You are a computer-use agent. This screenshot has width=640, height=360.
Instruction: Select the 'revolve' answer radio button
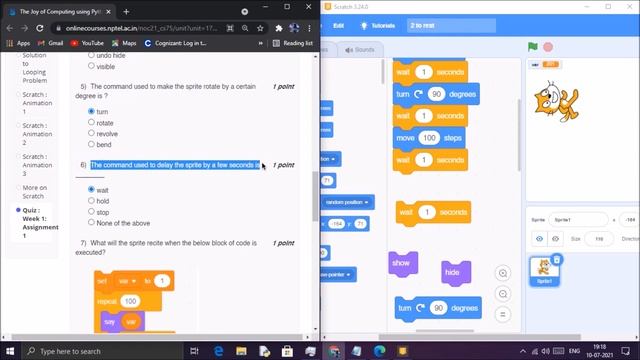91,133
